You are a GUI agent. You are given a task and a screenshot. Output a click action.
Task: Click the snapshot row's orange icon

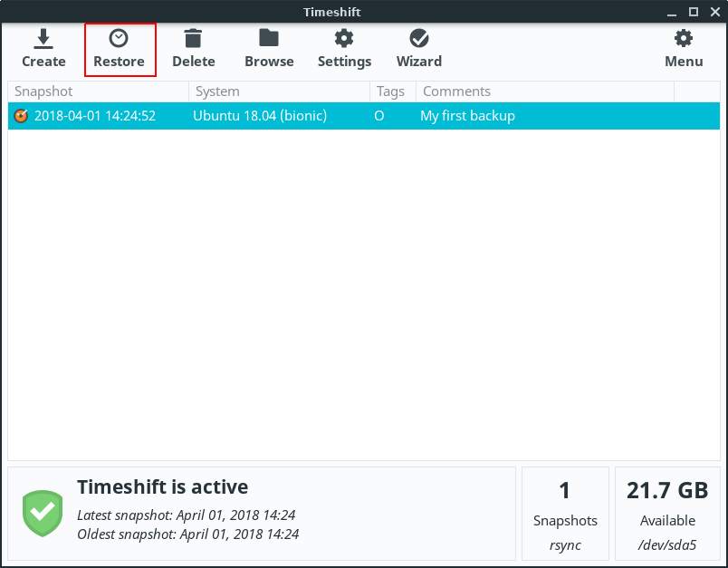pyautogui.click(x=22, y=116)
